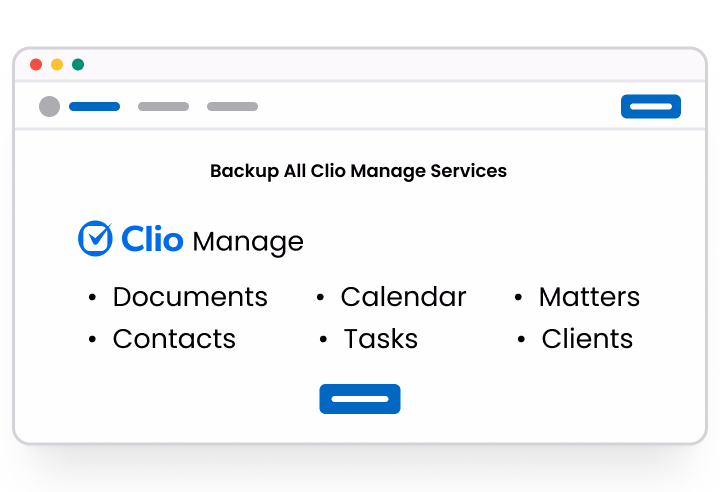The height and width of the screenshot is (492, 720).
Task: Click the Manage label beside Clio
Action: tap(247, 242)
